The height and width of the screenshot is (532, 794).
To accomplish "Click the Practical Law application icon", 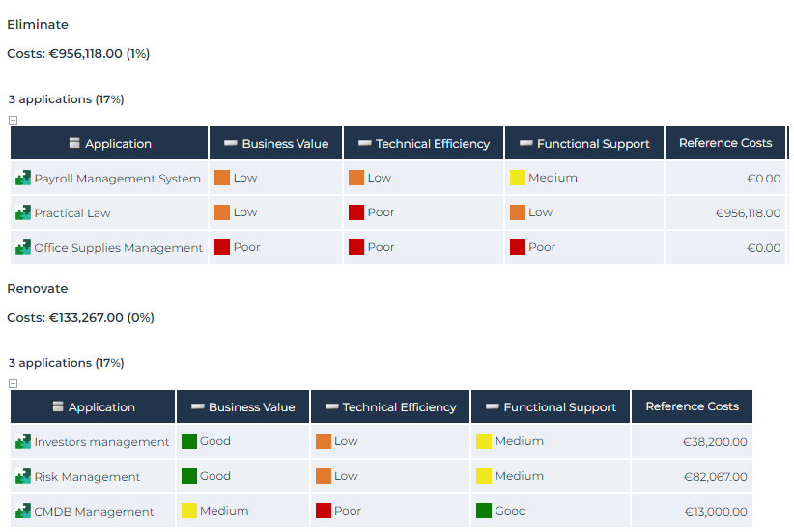I will (23, 213).
